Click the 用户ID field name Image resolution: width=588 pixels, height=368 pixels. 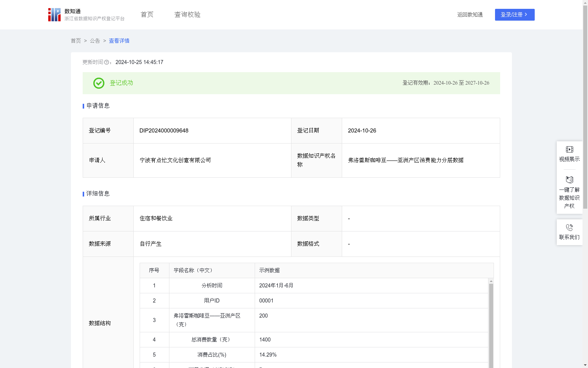[x=212, y=301]
